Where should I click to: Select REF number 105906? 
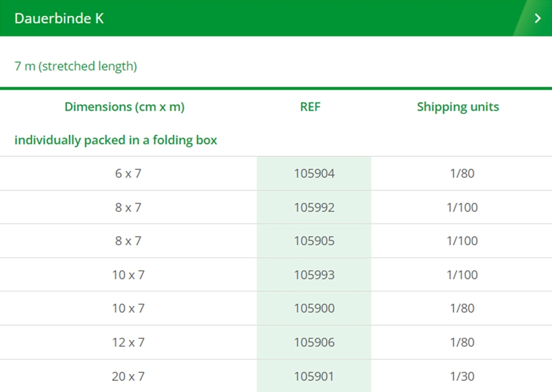click(x=314, y=342)
